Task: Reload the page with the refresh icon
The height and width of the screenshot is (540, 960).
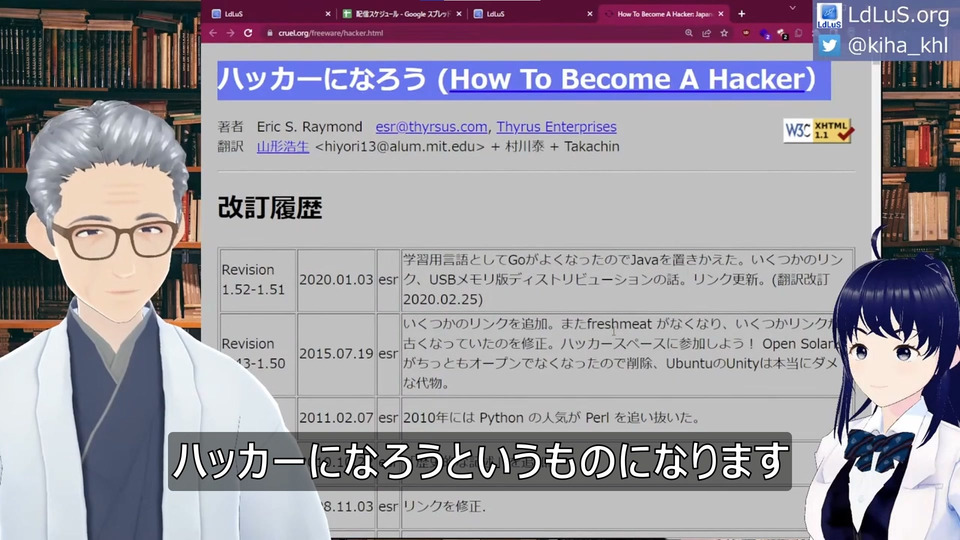Action: pyautogui.click(x=248, y=33)
